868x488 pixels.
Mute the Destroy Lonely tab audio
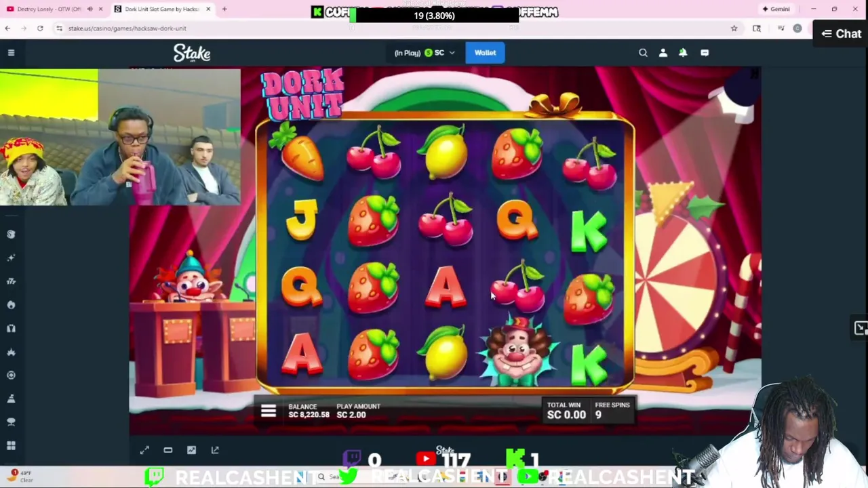tap(90, 9)
